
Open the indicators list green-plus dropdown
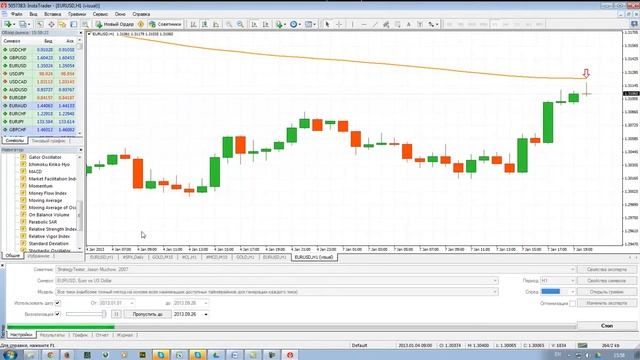click(x=280, y=24)
